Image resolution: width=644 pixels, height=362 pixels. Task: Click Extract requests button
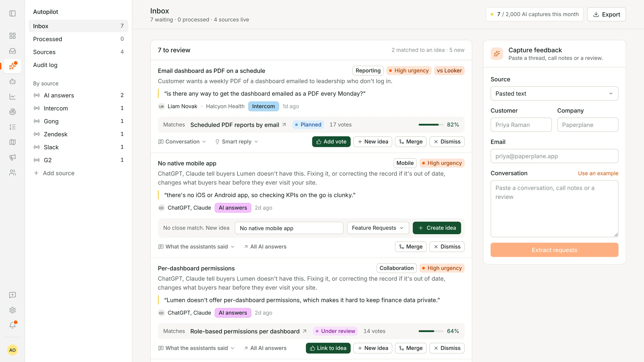[x=554, y=250]
